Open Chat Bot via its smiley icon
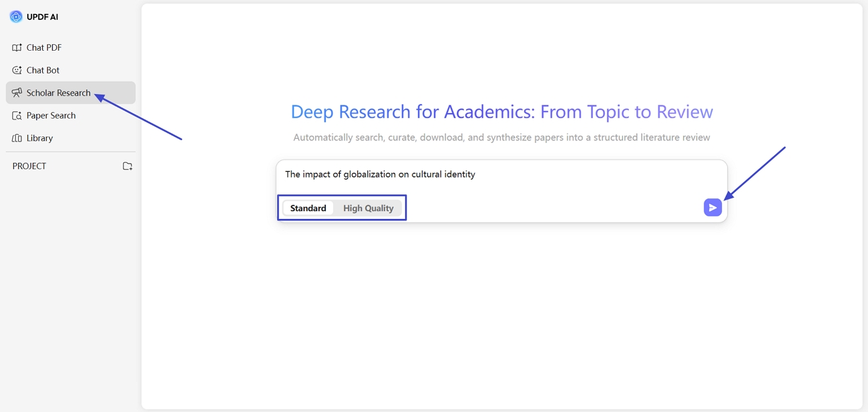868x412 pixels. click(16, 69)
